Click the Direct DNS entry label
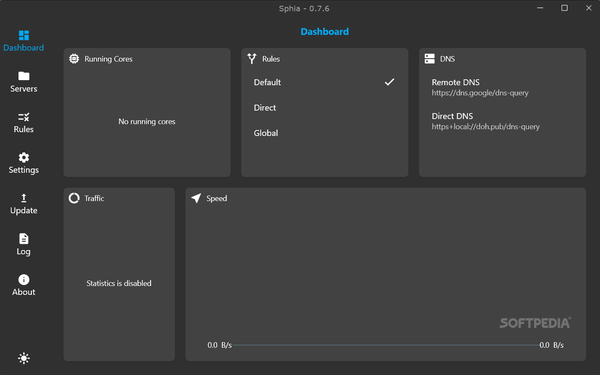Image resolution: width=600 pixels, height=375 pixels. 452,116
